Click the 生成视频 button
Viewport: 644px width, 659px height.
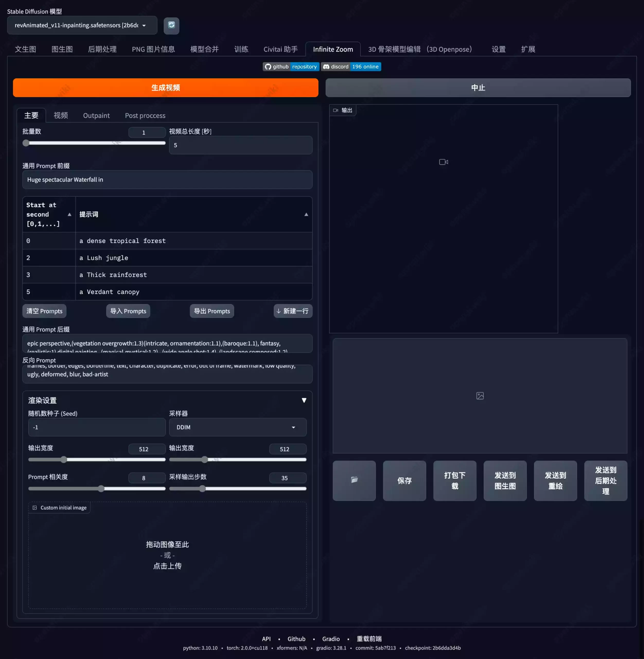click(x=166, y=88)
